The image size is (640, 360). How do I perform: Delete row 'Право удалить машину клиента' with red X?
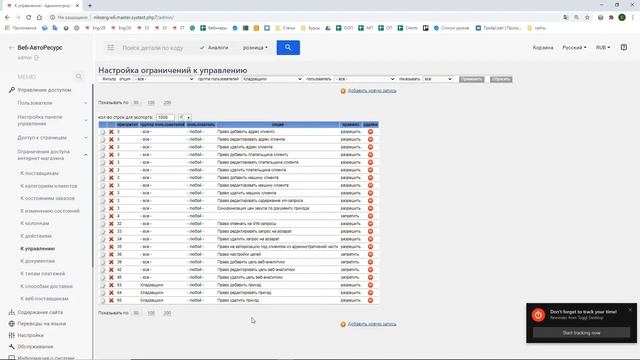(111, 193)
